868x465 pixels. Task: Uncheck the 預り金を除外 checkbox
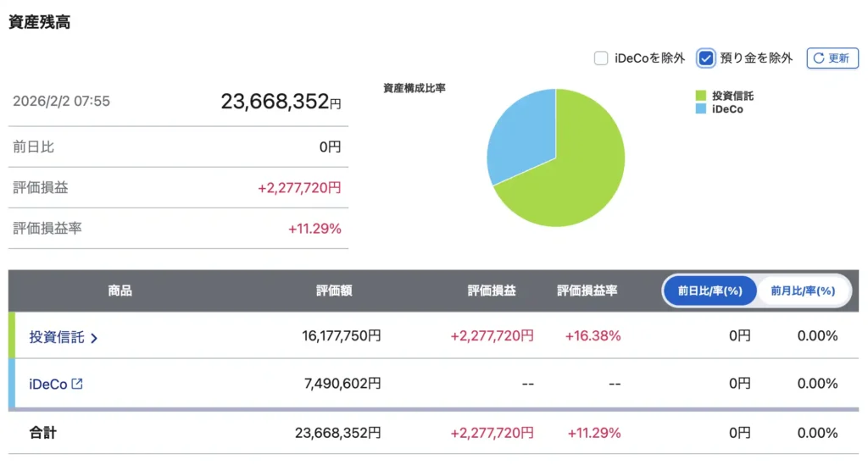(705, 58)
